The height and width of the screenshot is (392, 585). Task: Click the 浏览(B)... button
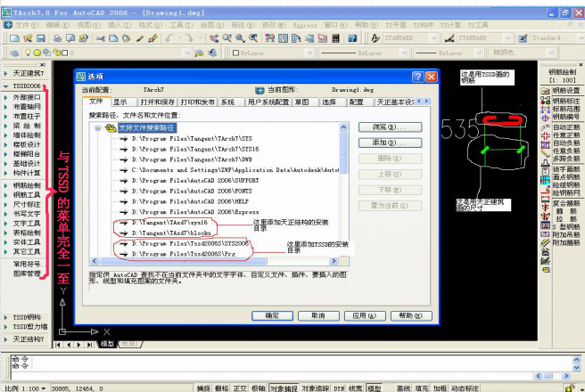coord(390,127)
